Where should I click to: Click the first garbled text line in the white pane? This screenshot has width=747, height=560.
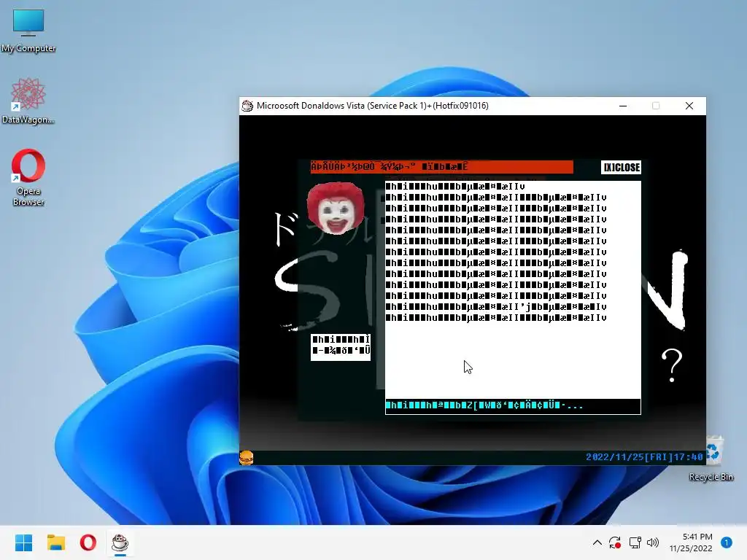click(455, 187)
